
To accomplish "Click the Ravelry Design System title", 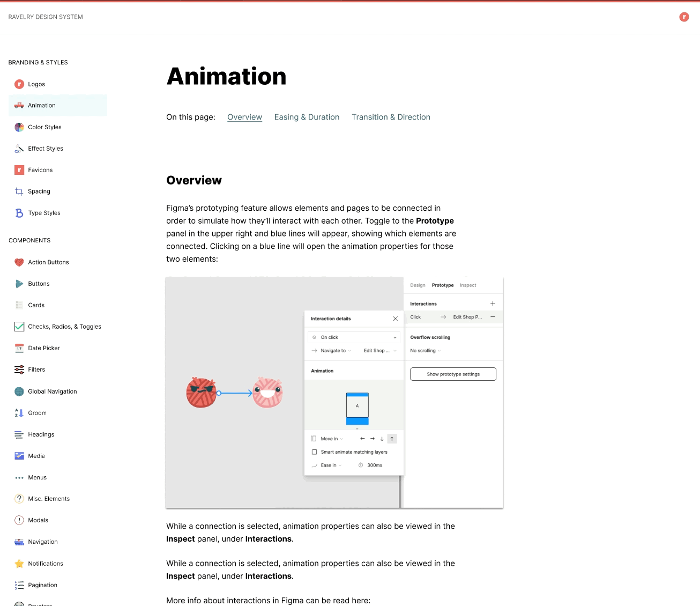I will click(46, 17).
